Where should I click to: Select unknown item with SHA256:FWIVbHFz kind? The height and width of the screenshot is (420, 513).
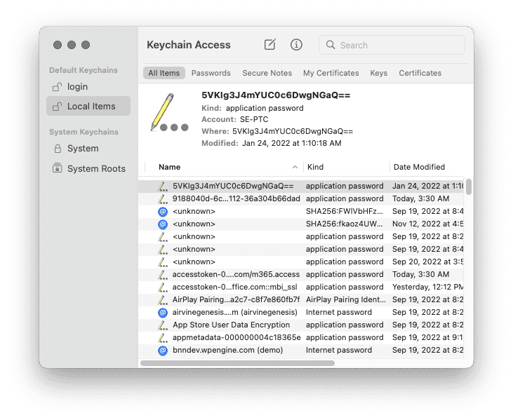pos(300,212)
